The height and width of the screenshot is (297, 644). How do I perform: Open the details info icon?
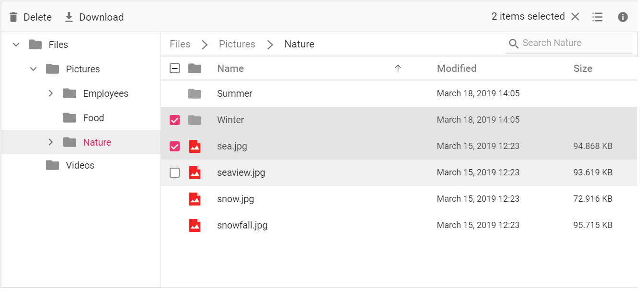[623, 17]
